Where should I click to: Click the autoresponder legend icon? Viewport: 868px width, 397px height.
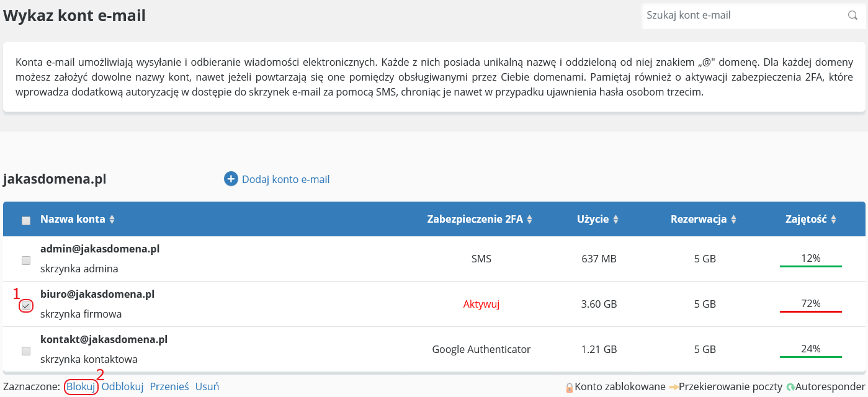pyautogui.click(x=790, y=387)
